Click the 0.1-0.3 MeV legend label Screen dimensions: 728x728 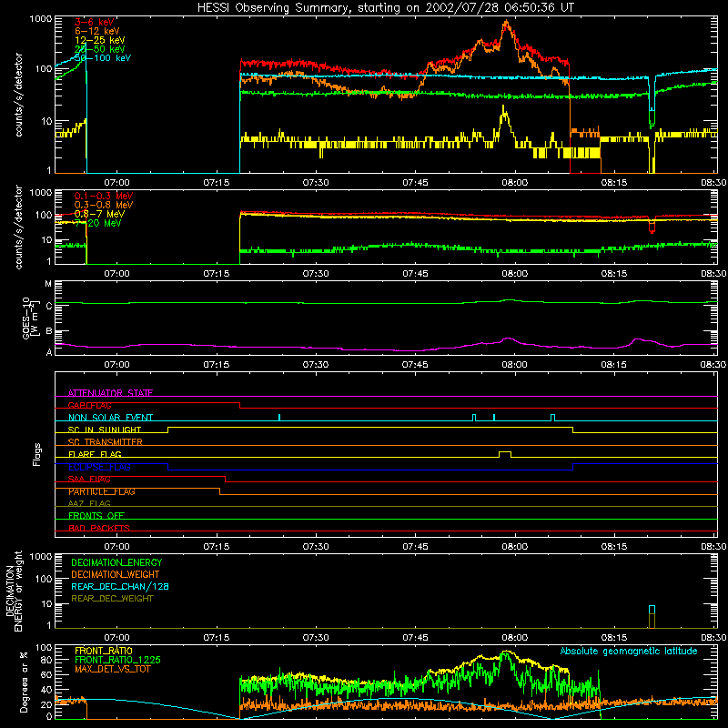click(x=104, y=196)
